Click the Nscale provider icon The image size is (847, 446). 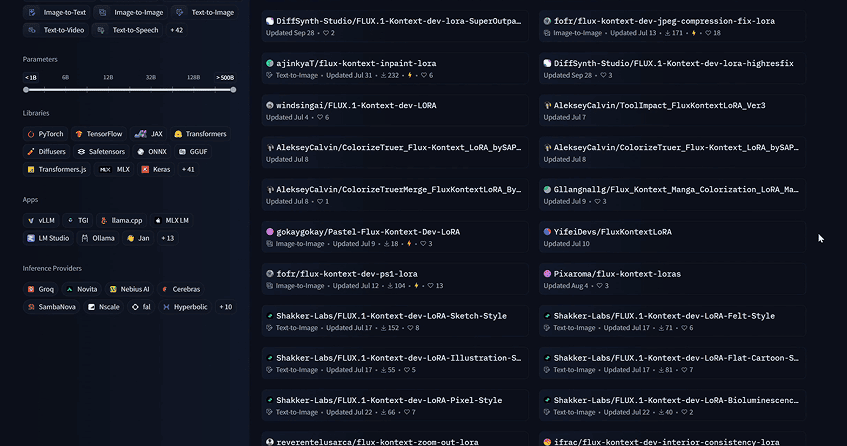pos(91,307)
